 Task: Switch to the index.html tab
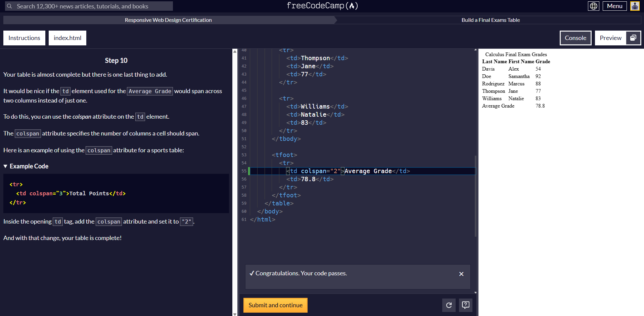click(x=67, y=38)
